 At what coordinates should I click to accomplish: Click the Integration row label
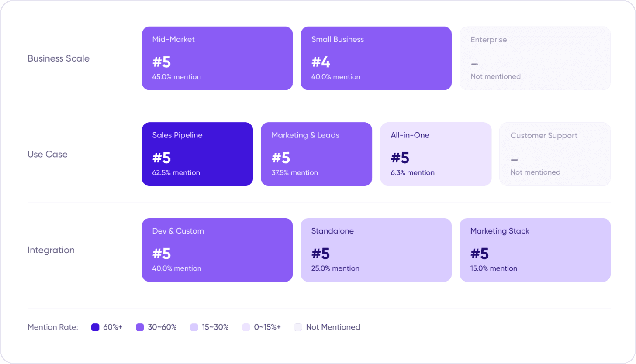pos(51,250)
